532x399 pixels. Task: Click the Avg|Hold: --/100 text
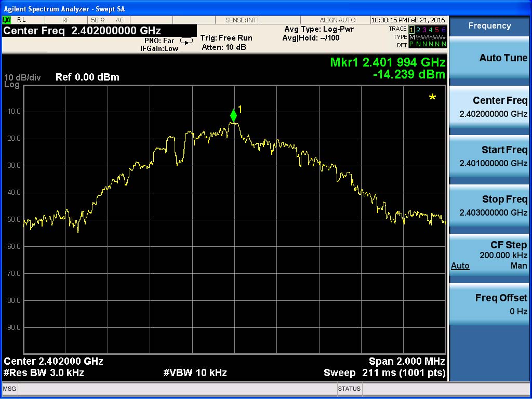point(311,38)
